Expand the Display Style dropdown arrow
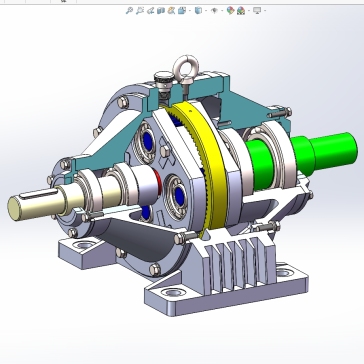This screenshot has width=364, height=364. pos(206,11)
